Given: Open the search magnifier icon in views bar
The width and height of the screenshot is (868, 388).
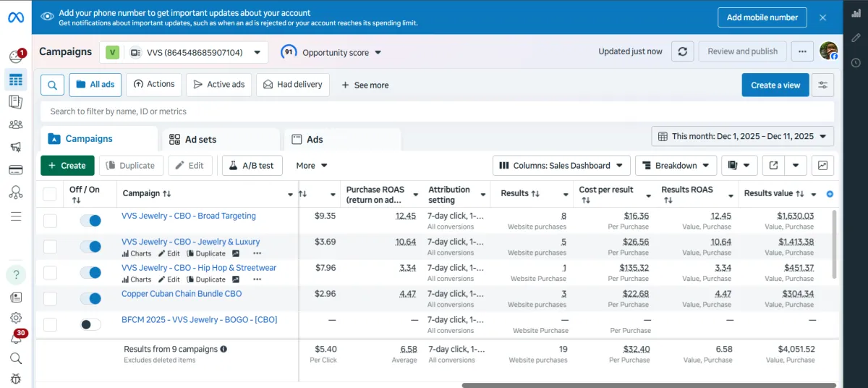Looking at the screenshot, I should (x=52, y=85).
